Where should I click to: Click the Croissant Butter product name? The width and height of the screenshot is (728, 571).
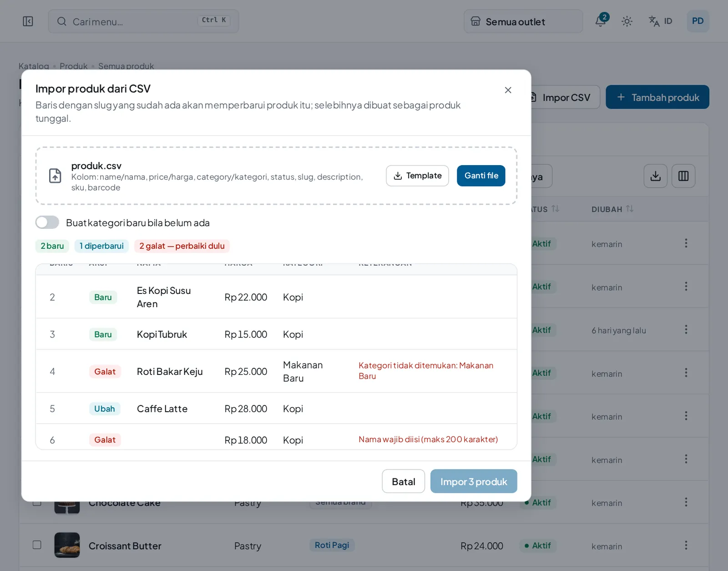coord(125,546)
